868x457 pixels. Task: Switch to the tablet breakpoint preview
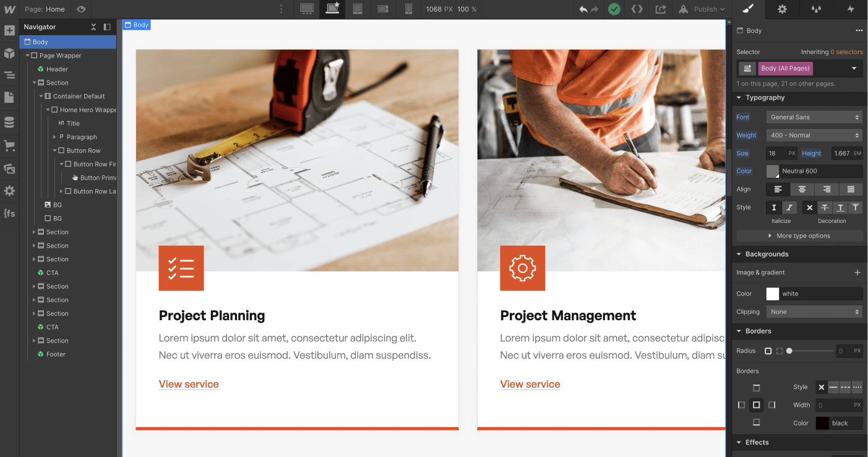point(357,9)
